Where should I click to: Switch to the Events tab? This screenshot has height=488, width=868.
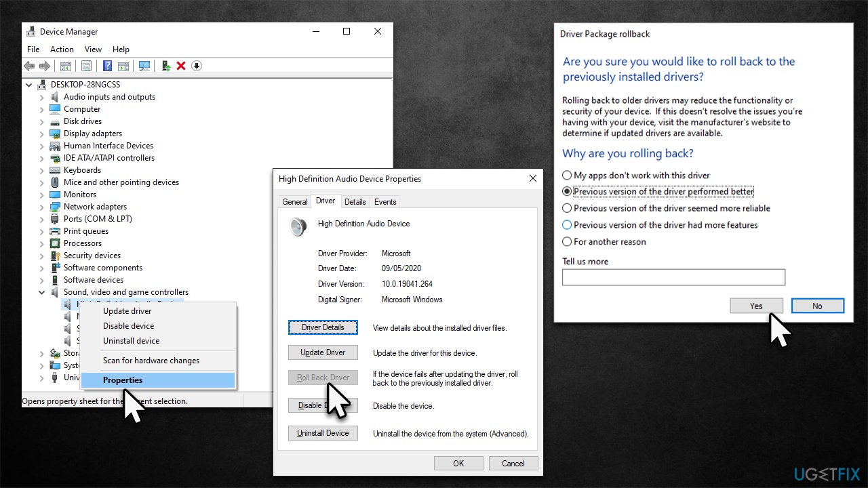[384, 201]
